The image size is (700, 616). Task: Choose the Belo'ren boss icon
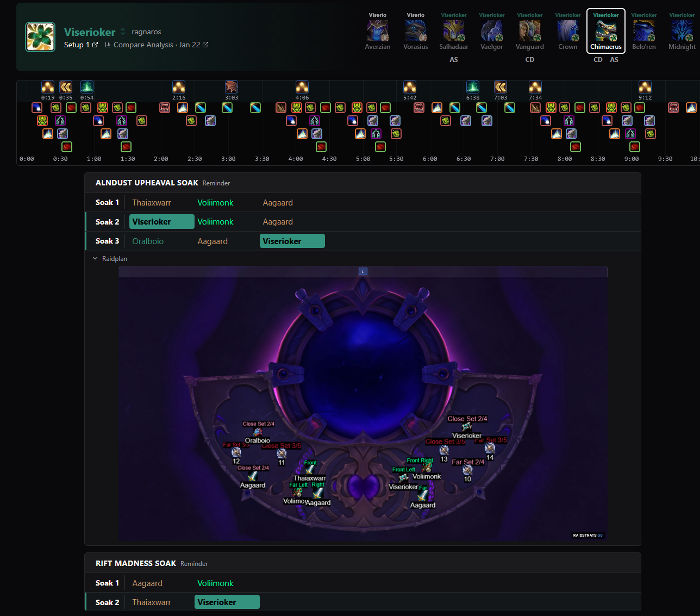(x=643, y=32)
